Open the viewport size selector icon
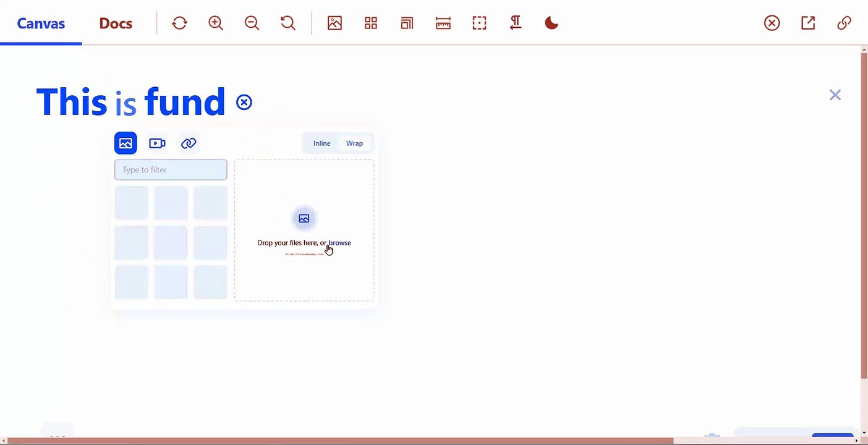868x445 pixels. [x=407, y=23]
